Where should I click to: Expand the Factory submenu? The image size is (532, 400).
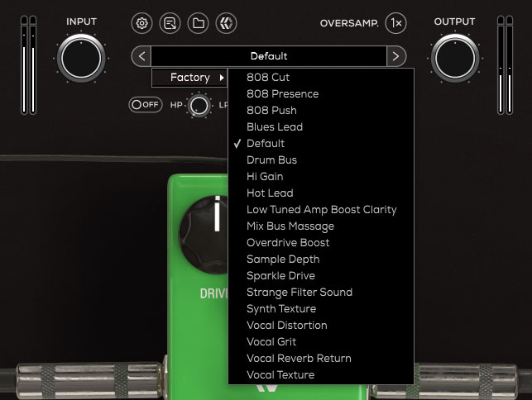pos(189,78)
